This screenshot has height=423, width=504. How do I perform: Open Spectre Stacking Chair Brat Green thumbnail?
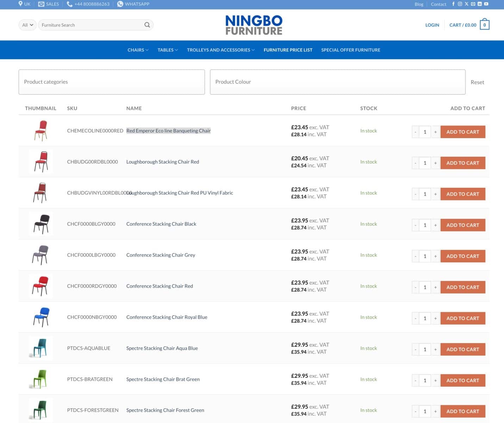[x=41, y=379]
